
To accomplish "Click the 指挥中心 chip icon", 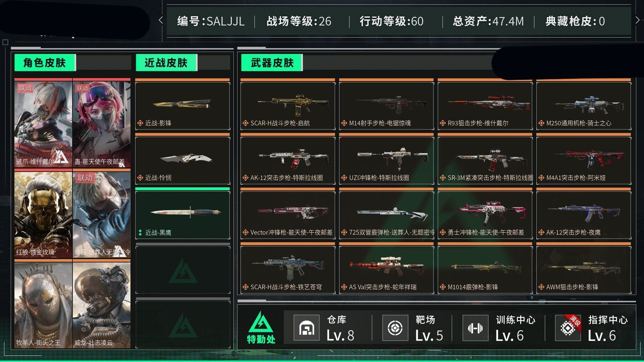I will point(568,328).
